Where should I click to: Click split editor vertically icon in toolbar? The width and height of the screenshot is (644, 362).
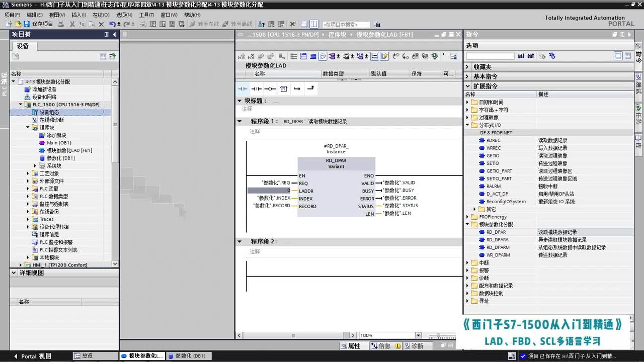[x=314, y=24]
